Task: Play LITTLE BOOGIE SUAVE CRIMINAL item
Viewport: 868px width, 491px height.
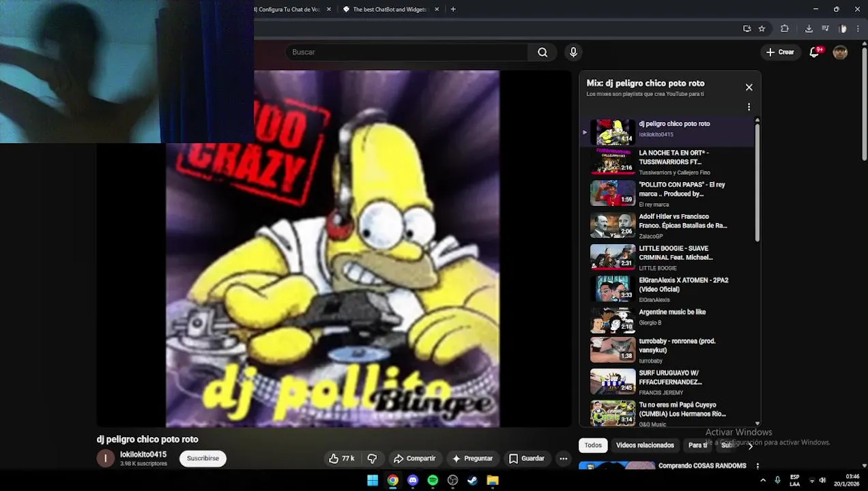Action: (x=667, y=258)
